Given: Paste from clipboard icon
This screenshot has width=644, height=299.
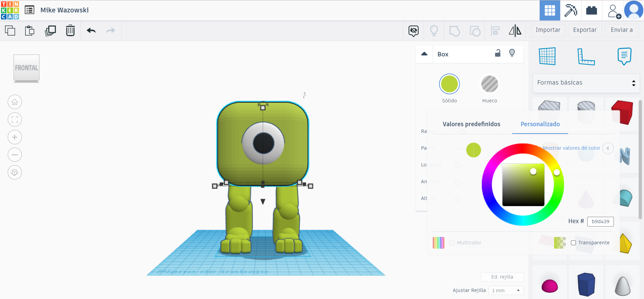Looking at the screenshot, I should coord(30,31).
